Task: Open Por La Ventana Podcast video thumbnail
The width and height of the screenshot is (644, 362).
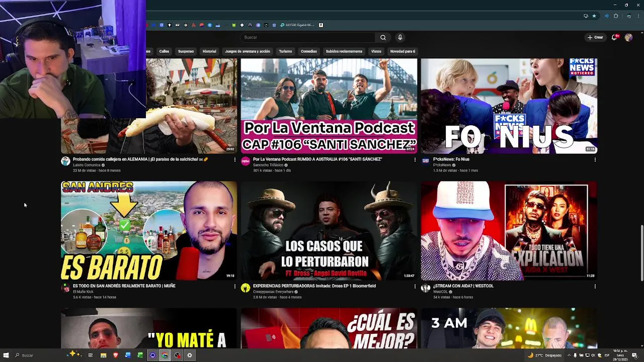Action: point(329,106)
